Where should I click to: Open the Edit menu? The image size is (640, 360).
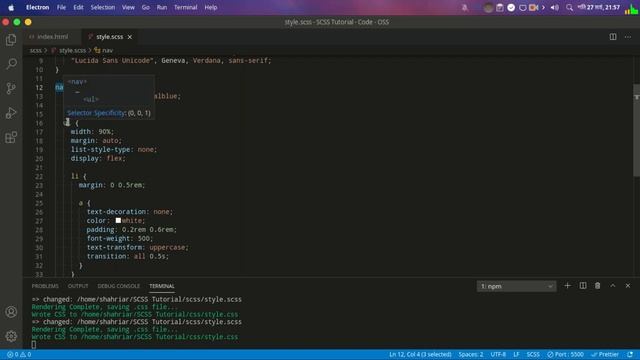(x=78, y=7)
